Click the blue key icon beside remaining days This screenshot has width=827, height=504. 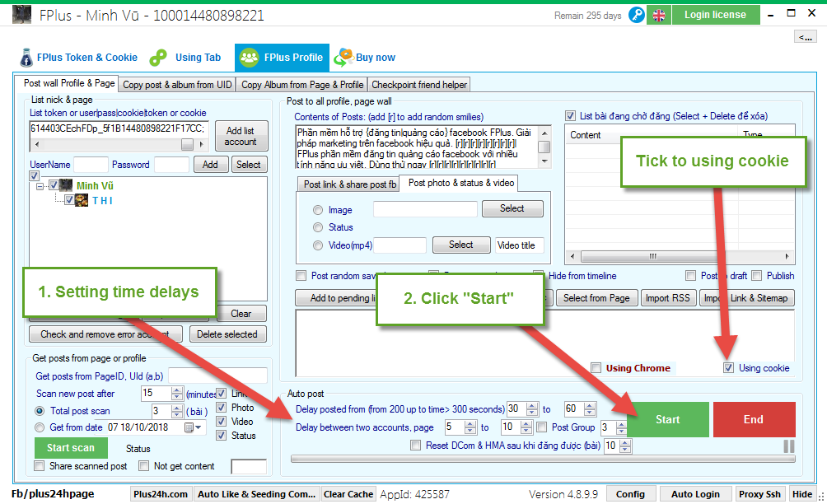[x=637, y=15]
